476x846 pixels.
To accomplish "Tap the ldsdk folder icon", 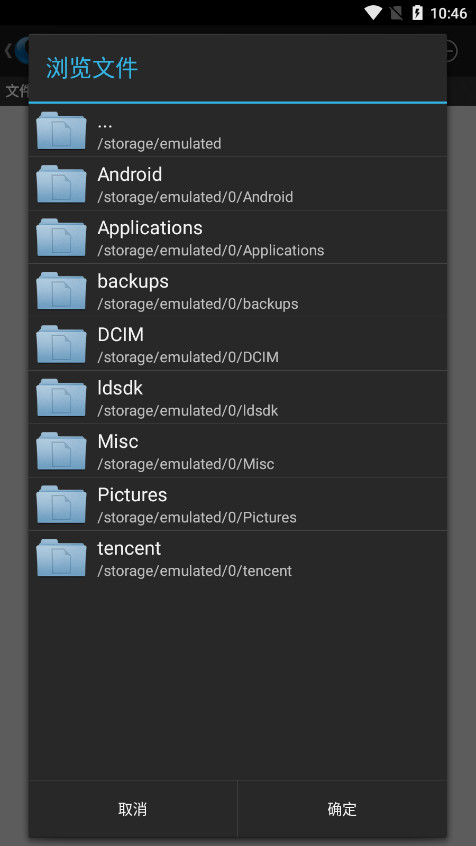I will tap(61, 398).
